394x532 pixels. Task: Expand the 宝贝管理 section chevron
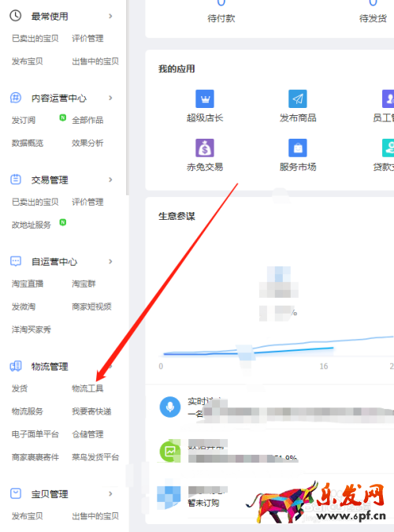[x=110, y=493]
